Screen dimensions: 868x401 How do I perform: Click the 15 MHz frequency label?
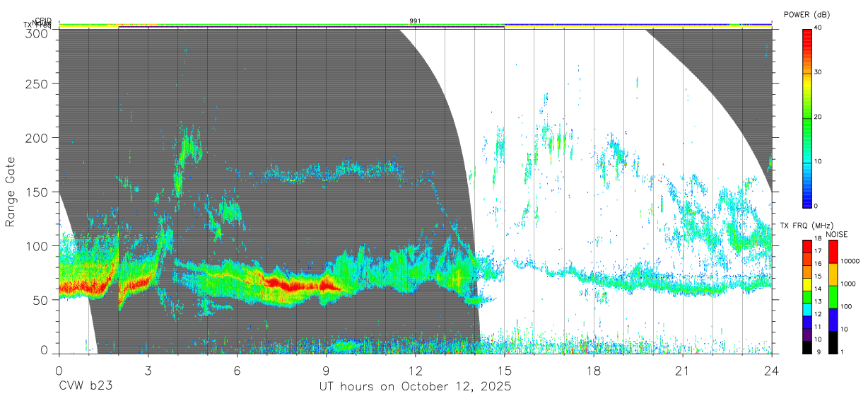[819, 276]
